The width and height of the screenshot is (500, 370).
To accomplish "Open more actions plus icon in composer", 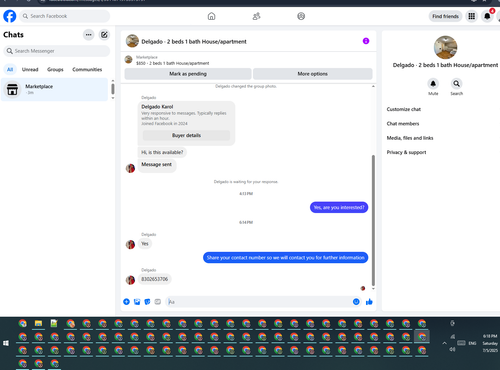I will 126,302.
